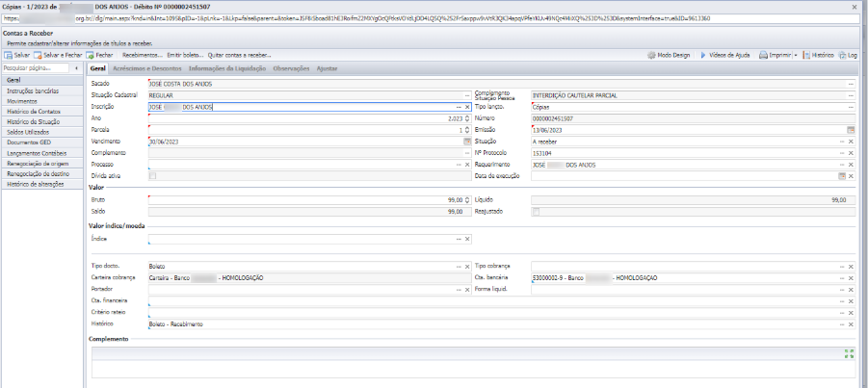Switch to Ajustar tab
The image size is (868, 388).
pos(327,68)
